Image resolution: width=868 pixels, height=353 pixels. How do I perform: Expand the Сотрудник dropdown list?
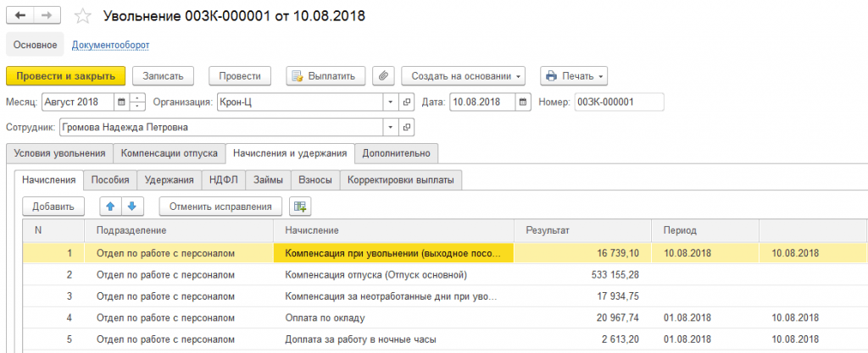pyautogui.click(x=391, y=127)
